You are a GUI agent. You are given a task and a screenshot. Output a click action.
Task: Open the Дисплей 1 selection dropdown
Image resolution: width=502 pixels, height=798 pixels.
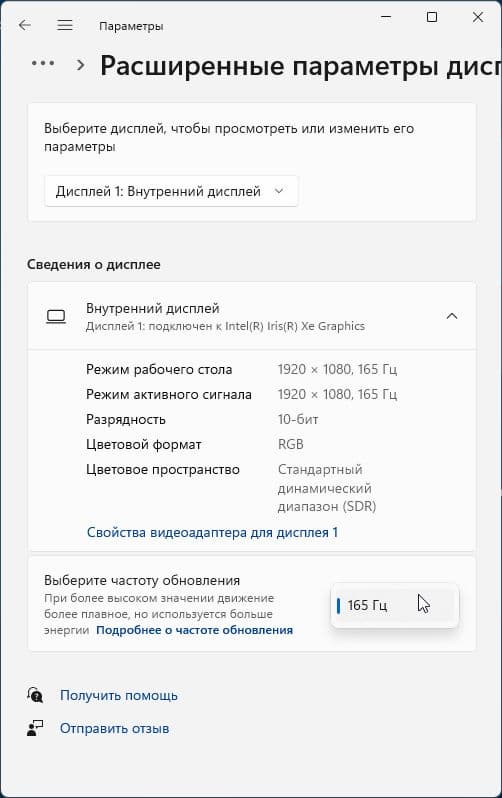point(171,191)
